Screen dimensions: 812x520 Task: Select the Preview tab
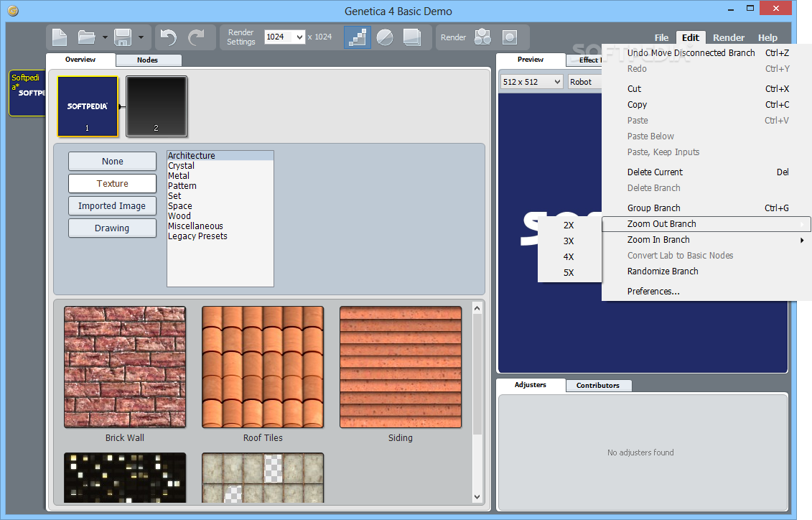tap(531, 60)
